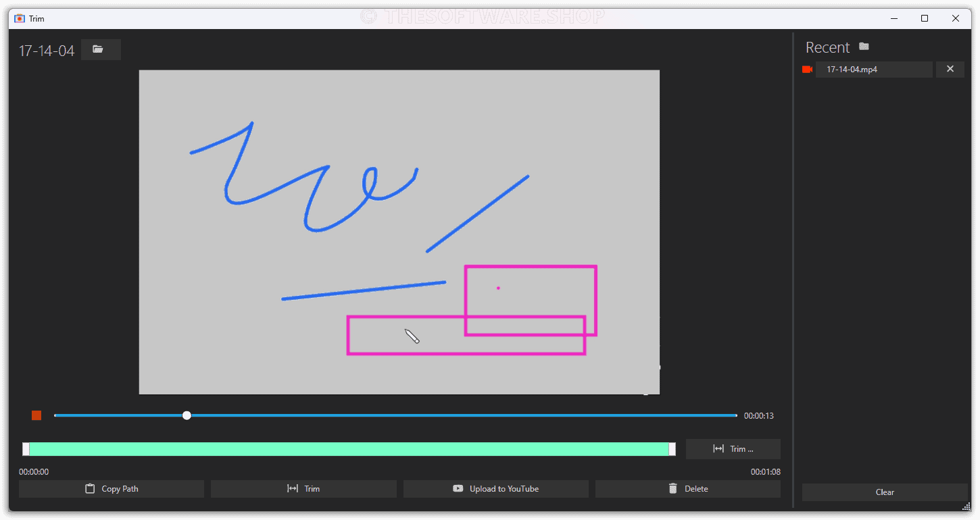Image resolution: width=980 pixels, height=520 pixels.
Task: Remove 17-14-04.mp4 from the recent list
Action: tap(950, 69)
